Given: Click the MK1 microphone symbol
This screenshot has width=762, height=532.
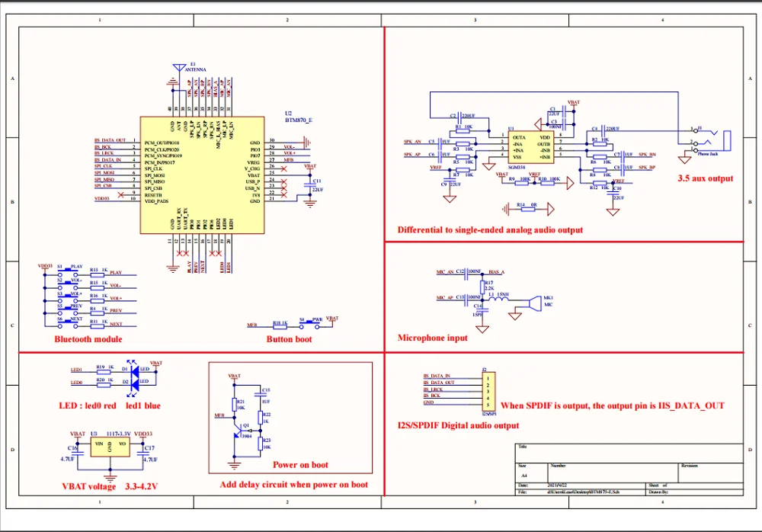Looking at the screenshot, I should pos(535,303).
